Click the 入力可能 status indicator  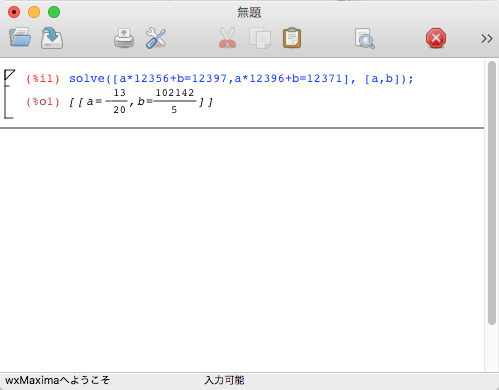click(224, 380)
